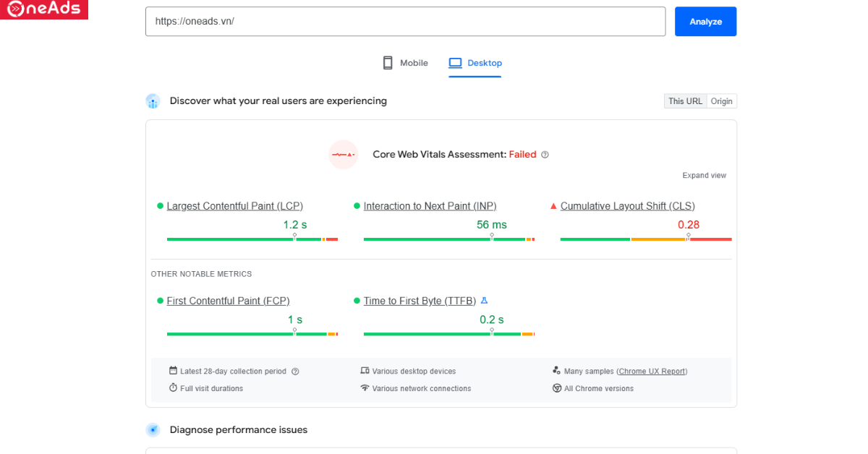Screen dimensions: 868x454
Task: Open the Interaction to Next Paint (INP) link
Action: 430,206
